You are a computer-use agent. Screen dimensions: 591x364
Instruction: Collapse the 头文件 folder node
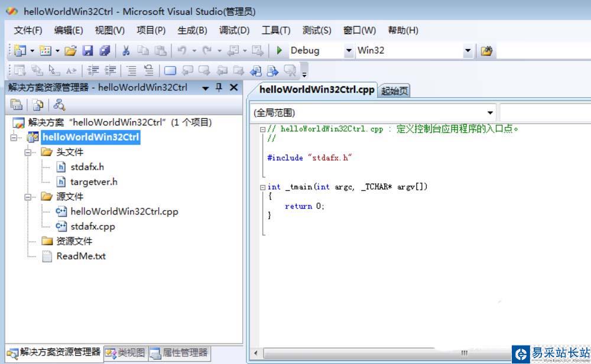28,152
